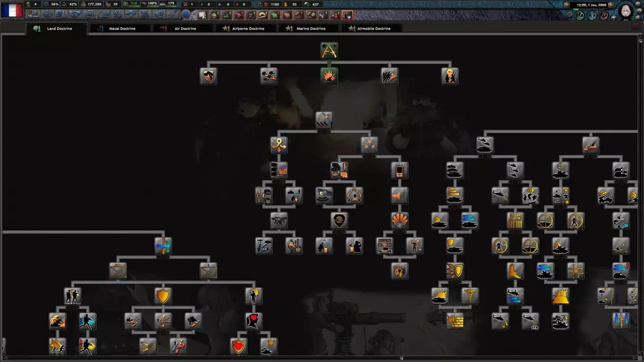
Task: Open the red air force icon near the date
Action: [604, 15]
